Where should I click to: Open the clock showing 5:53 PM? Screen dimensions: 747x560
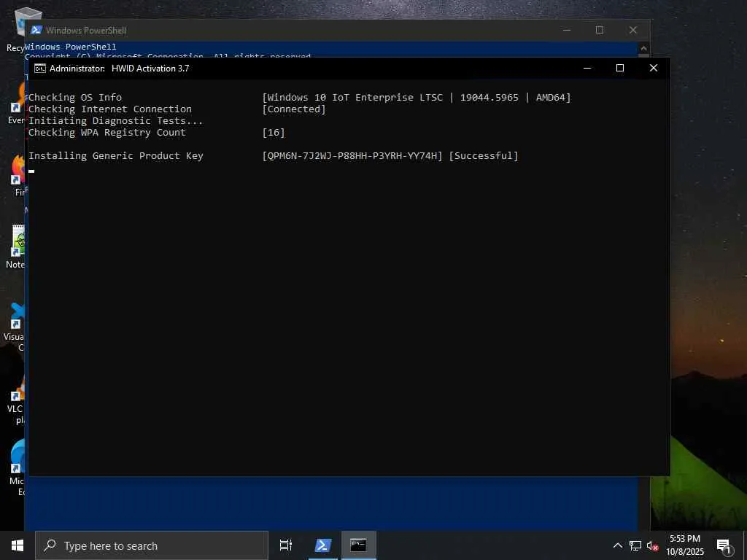click(x=684, y=545)
